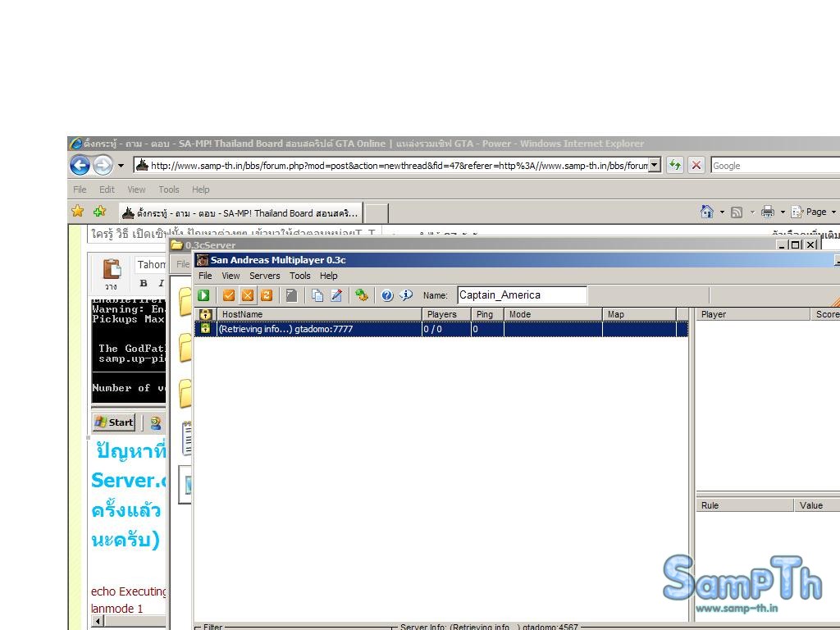Click the clipboard paste icon in forum editor
The width and height of the screenshot is (840, 630).
[x=112, y=269]
